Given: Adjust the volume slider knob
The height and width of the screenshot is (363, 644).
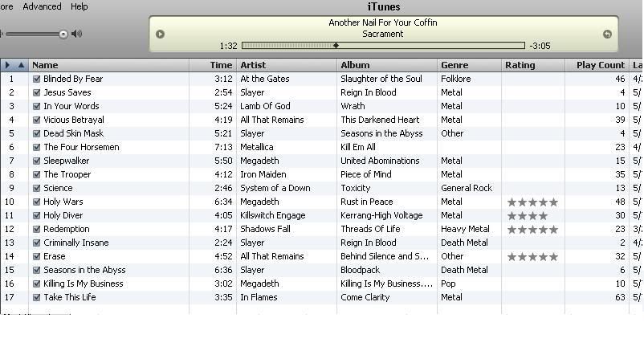Looking at the screenshot, I should pos(63,34).
